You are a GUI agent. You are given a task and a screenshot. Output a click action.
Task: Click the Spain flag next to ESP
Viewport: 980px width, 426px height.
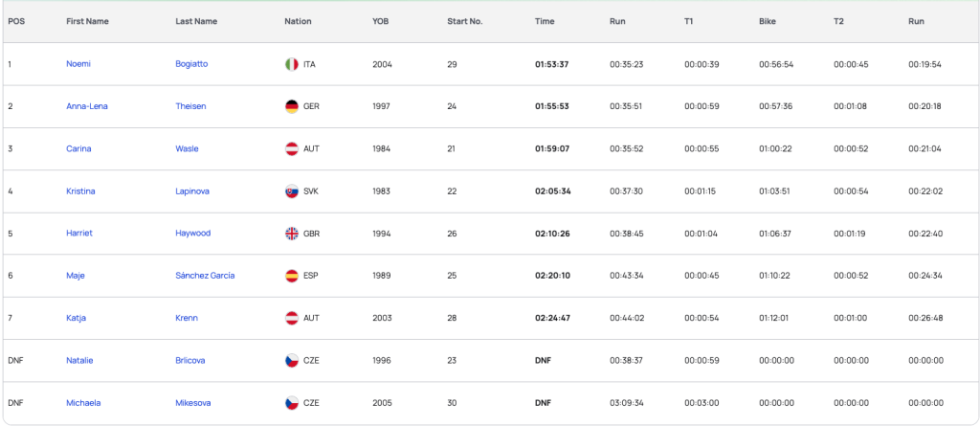click(x=291, y=276)
